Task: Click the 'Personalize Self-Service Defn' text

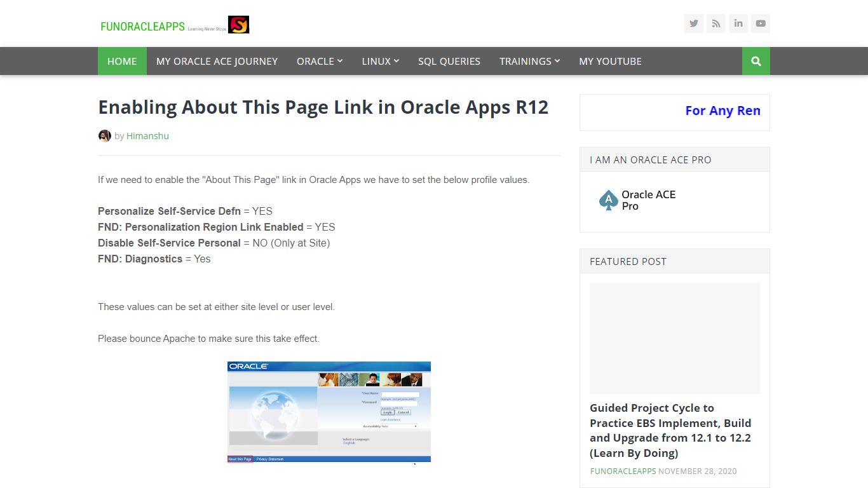Action: tap(169, 211)
